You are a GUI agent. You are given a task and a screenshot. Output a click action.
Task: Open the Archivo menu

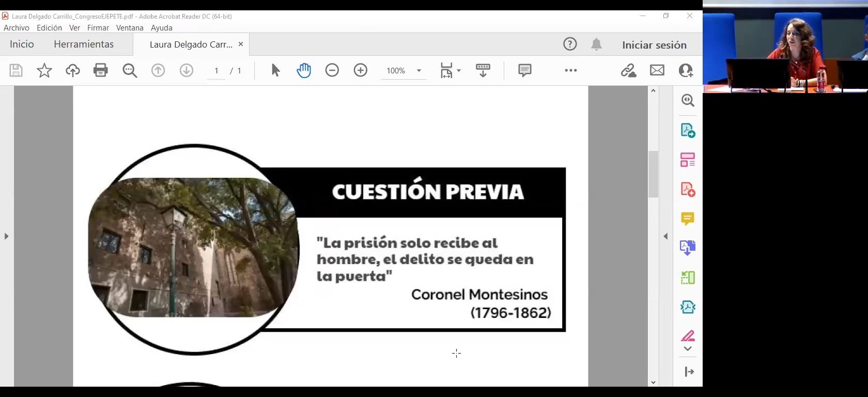[x=17, y=28]
